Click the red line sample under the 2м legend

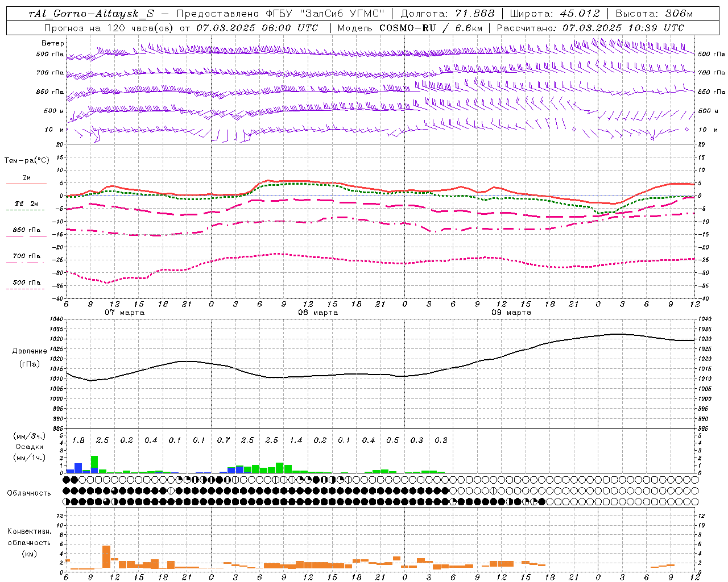pos(26,184)
